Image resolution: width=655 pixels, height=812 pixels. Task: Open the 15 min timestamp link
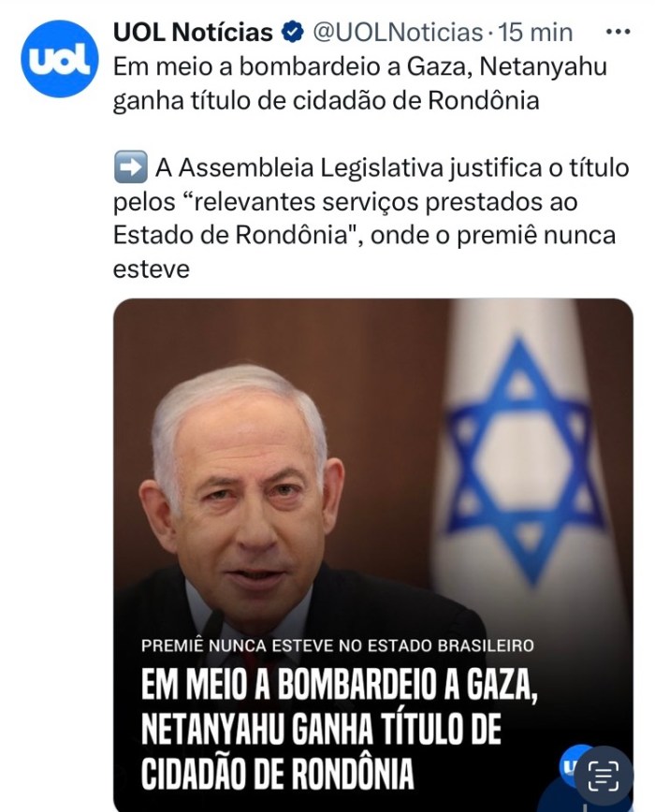pos(535,33)
